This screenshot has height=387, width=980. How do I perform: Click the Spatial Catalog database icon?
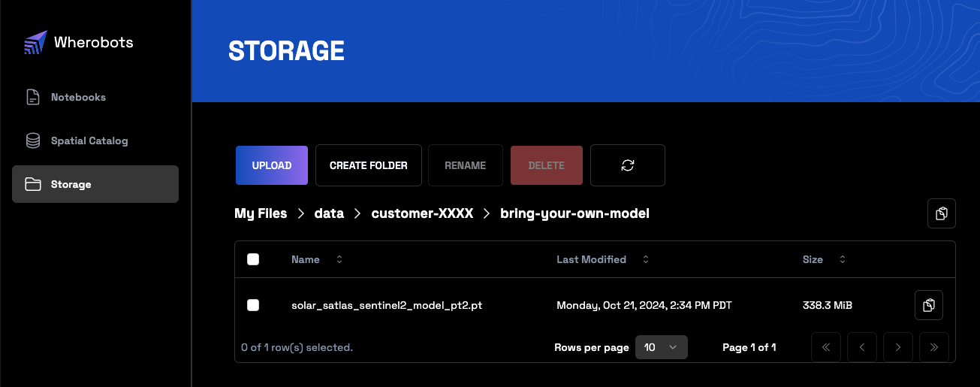pyautogui.click(x=33, y=141)
